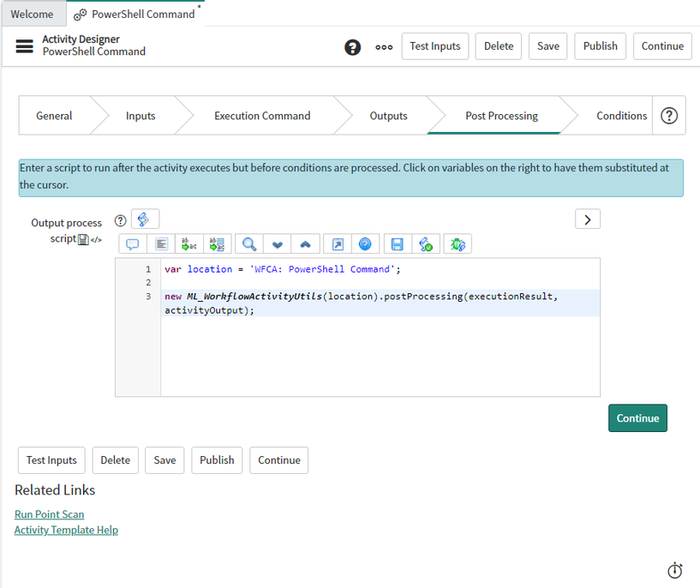Click line number 2 in the editor gutter

(148, 283)
